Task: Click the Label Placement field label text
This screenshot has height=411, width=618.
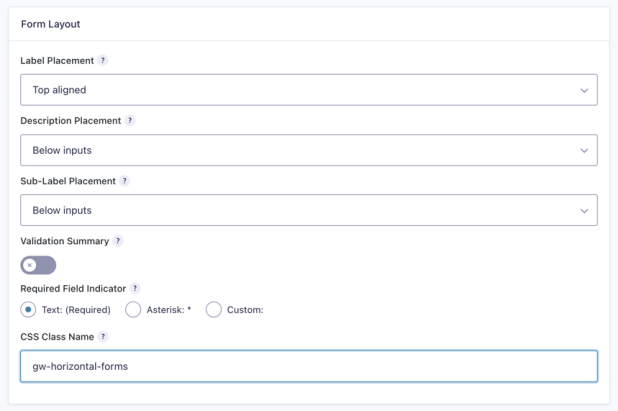Action: (x=57, y=61)
